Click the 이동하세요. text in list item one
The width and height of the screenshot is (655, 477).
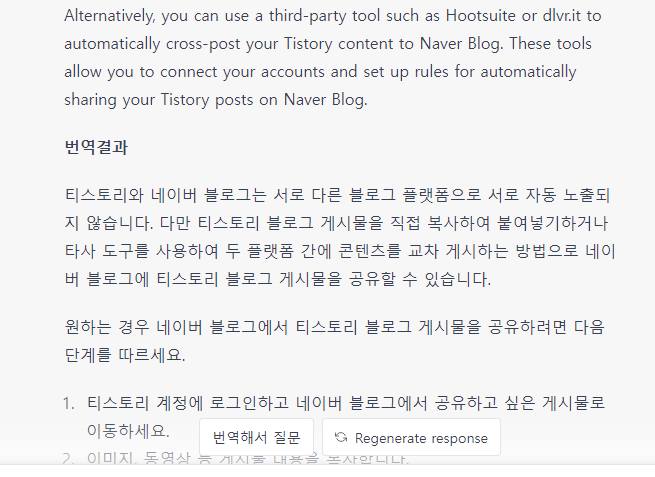point(128,431)
